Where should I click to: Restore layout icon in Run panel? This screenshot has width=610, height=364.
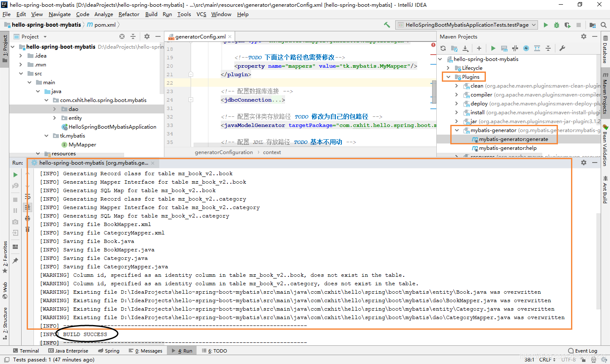pyautogui.click(x=15, y=247)
